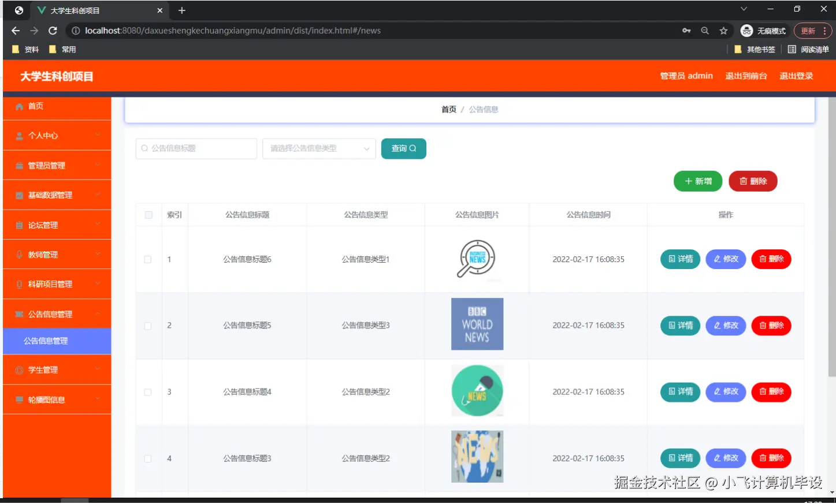The width and height of the screenshot is (836, 504).
Task: Open 详情 for 公告信息标题6
Action: 681,259
